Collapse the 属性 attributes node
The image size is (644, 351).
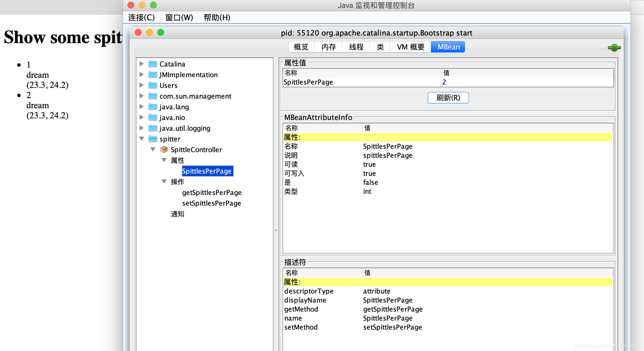tap(164, 160)
